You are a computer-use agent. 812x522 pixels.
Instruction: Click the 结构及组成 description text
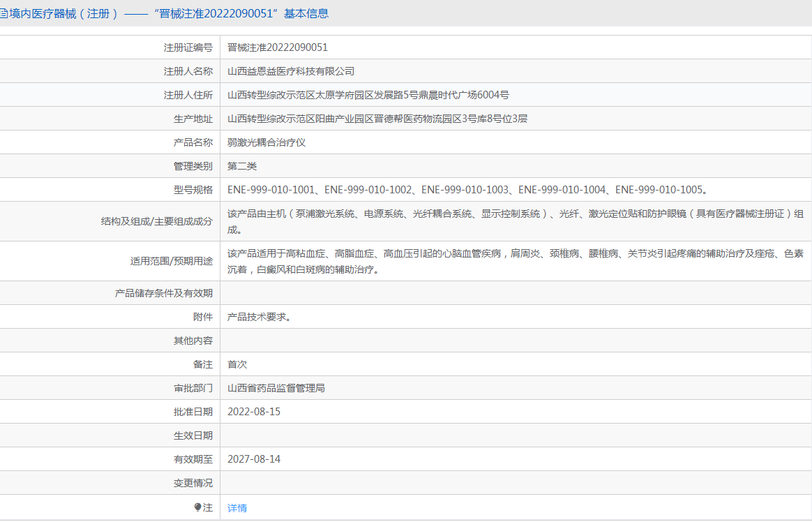(516, 222)
